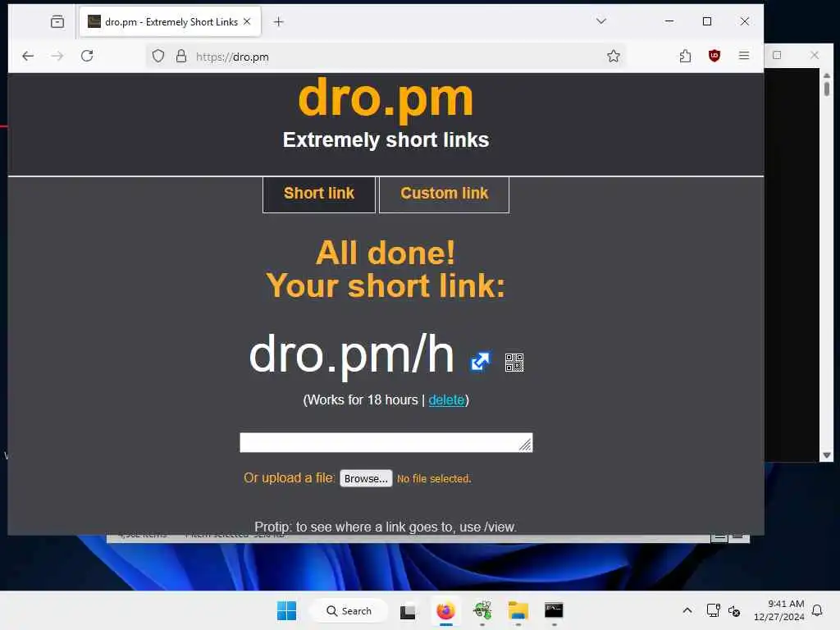This screenshot has width=840, height=630.
Task: Close the dro.pm tab
Action: [x=247, y=21]
